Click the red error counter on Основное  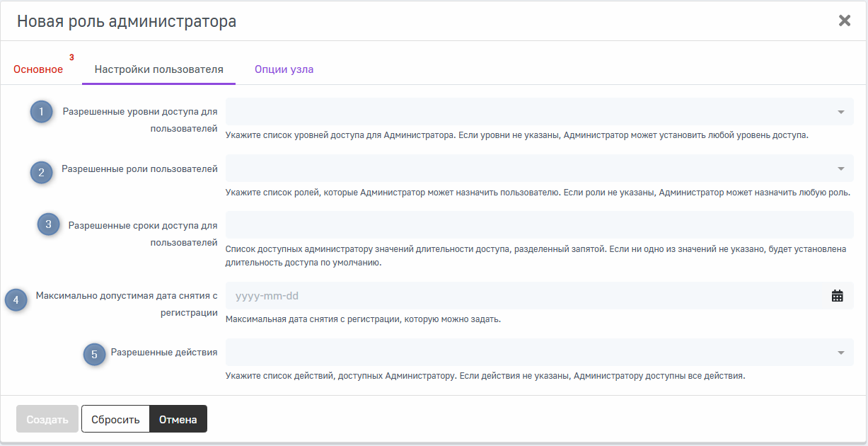click(71, 57)
